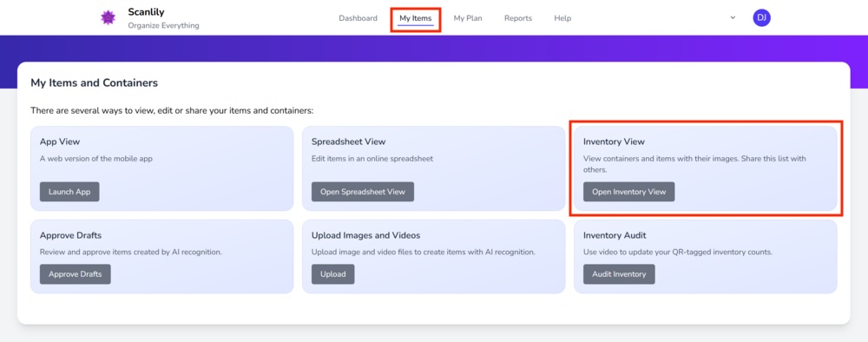Click 'A web version of the mobile app' text

coord(95,158)
